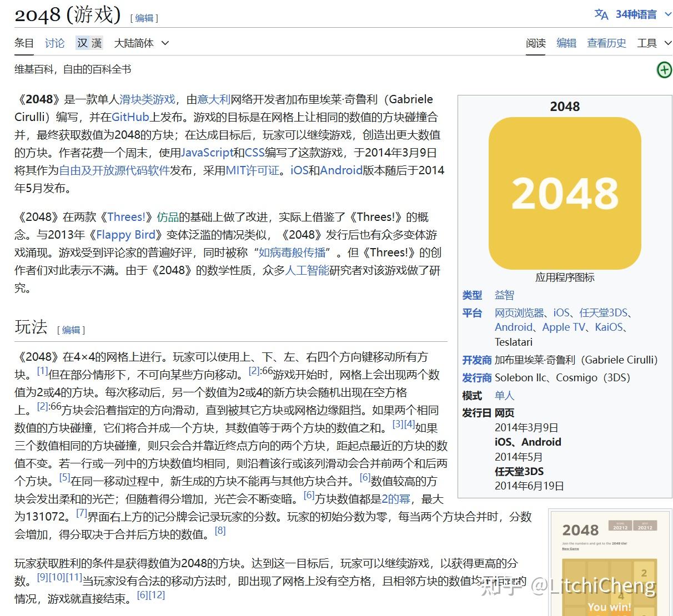Select the 益智 genre link in the infobox
Screen dimensions: 673x616
pos(504,295)
